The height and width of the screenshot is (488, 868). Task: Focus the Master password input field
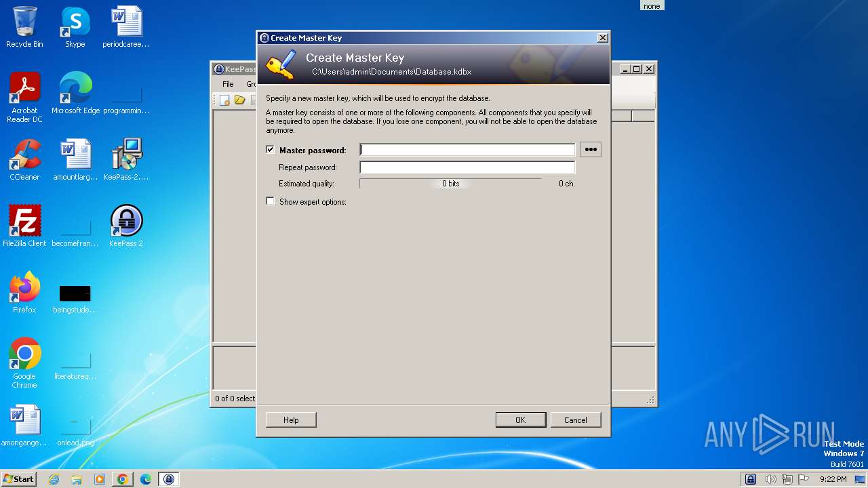tap(467, 150)
